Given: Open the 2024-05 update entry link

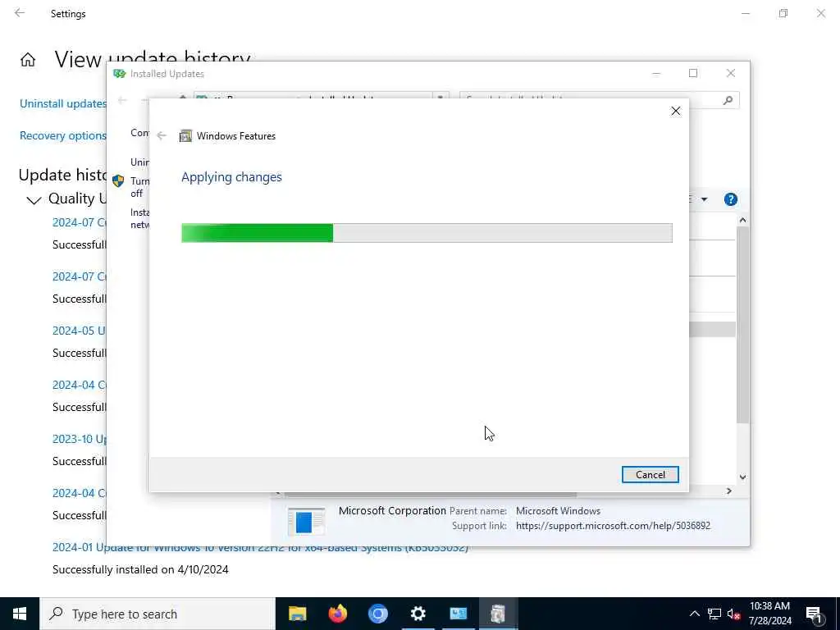Looking at the screenshot, I should click(79, 331).
